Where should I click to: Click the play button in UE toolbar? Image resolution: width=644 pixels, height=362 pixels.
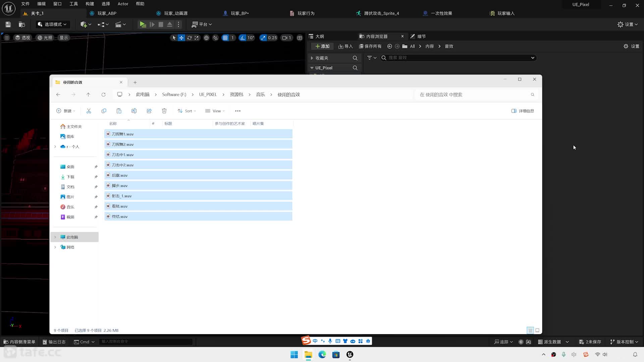[x=143, y=24]
